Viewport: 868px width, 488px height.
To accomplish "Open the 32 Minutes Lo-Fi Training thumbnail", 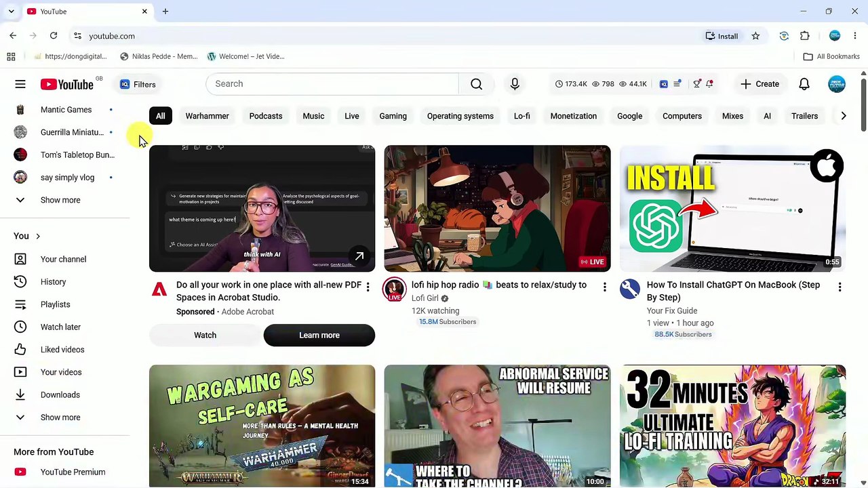I will click(732, 426).
